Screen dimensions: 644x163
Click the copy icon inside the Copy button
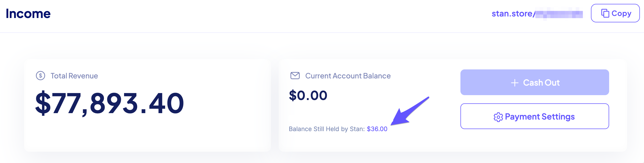605,13
